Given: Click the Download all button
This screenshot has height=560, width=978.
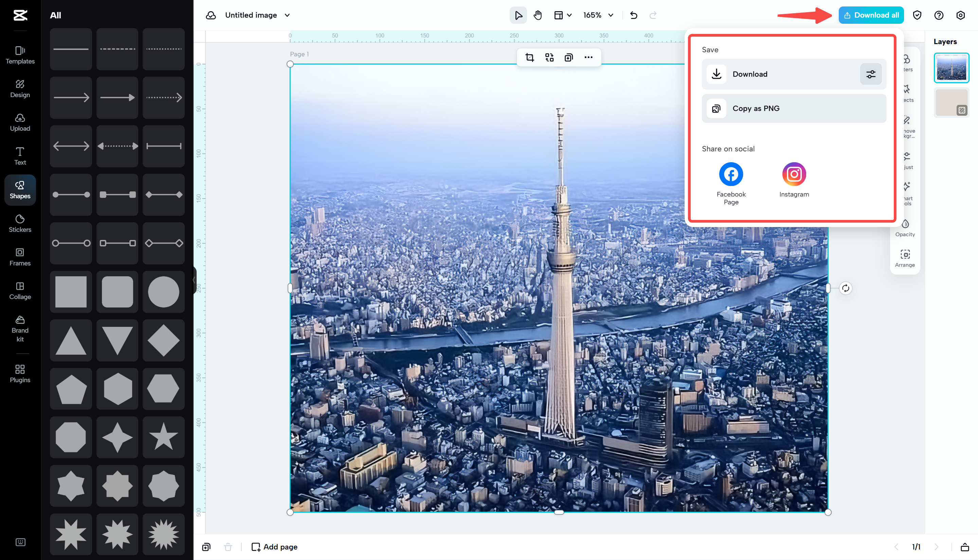Looking at the screenshot, I should tap(871, 15).
